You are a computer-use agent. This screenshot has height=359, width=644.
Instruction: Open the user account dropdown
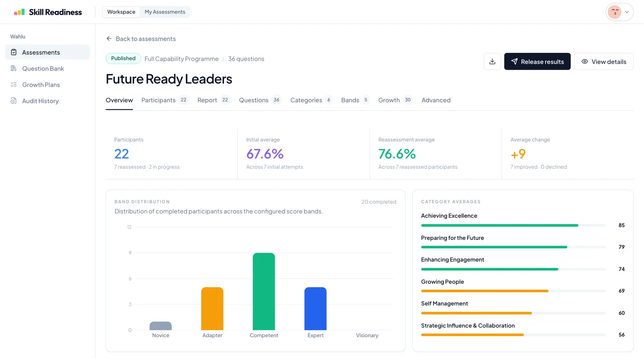(619, 12)
